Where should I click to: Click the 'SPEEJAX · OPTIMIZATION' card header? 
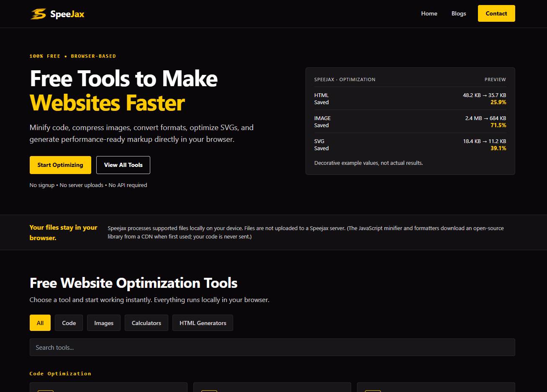[x=345, y=79]
